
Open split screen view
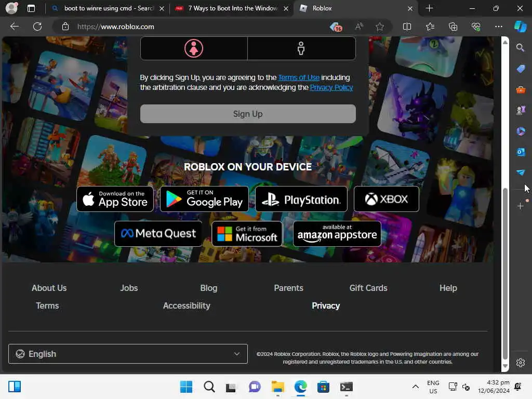(407, 26)
